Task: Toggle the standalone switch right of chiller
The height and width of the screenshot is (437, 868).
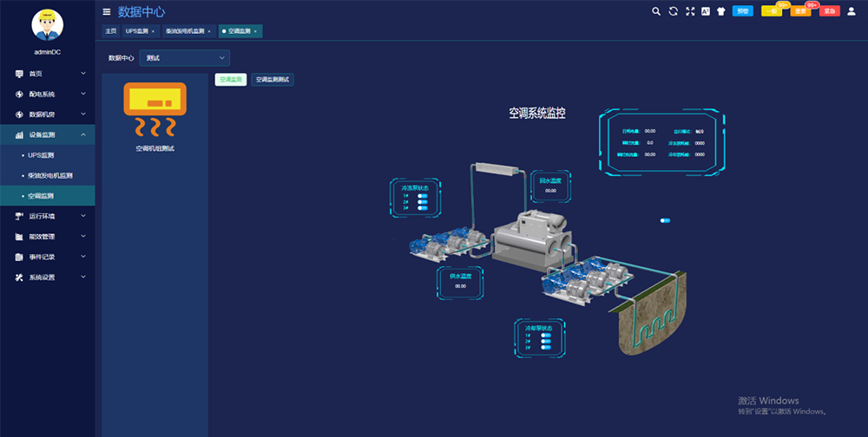Action: [x=665, y=221]
